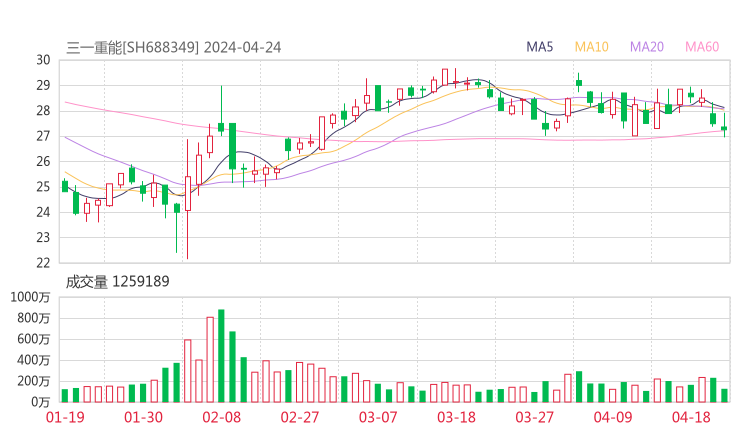Click the stock title 三一重能[SH688349] 2024-04-24
Screen dimensions: 740x440
click(x=173, y=48)
